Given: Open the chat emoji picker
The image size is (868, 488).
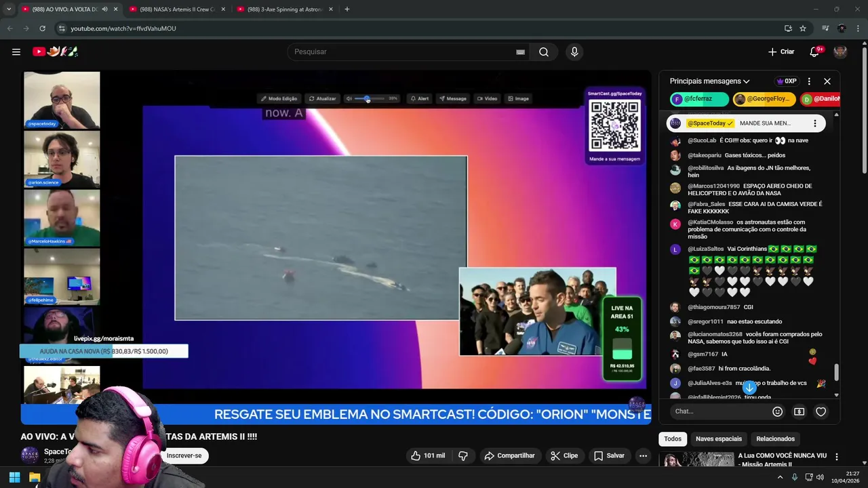Looking at the screenshot, I should coord(778,411).
